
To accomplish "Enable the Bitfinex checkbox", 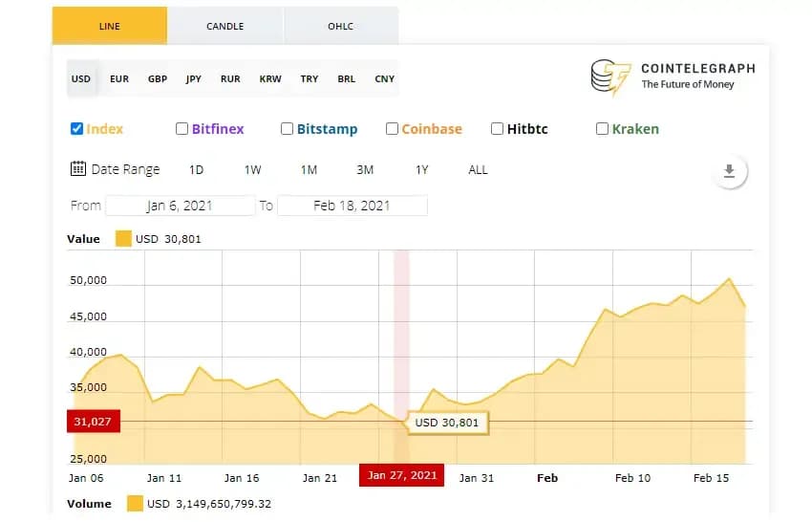I will click(x=182, y=128).
